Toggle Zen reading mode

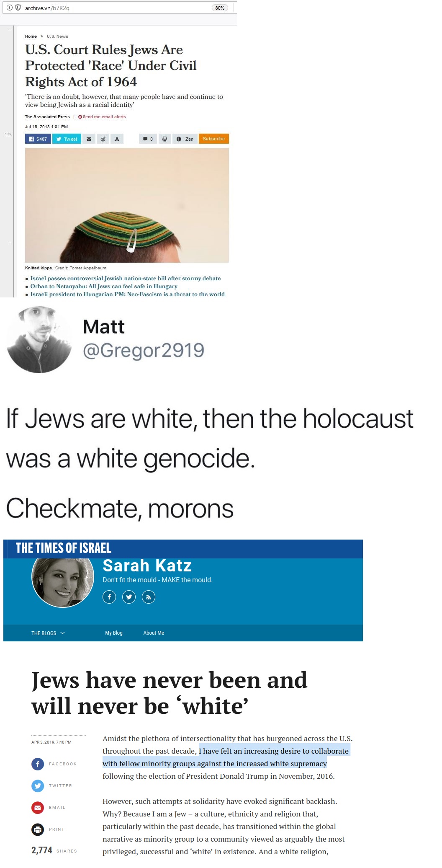point(185,139)
